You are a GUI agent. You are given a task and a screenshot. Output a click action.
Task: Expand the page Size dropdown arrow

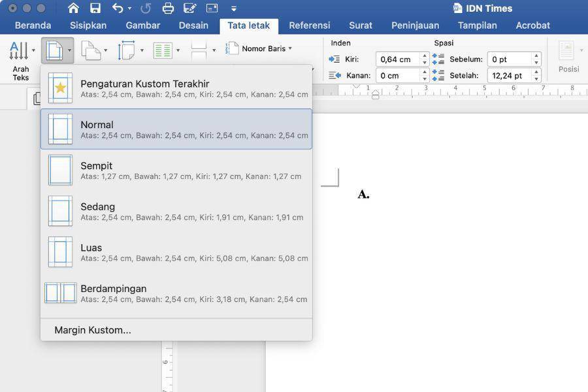[x=142, y=50]
